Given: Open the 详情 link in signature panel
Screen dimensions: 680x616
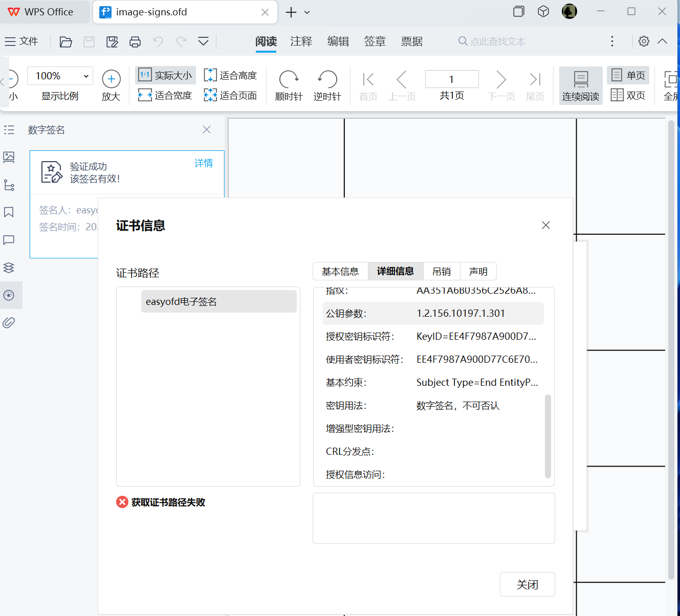Looking at the screenshot, I should click(x=203, y=163).
